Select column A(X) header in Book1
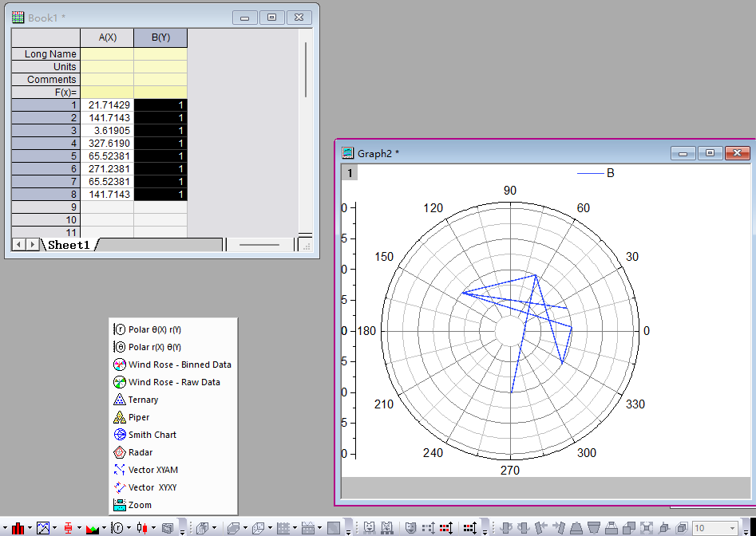The image size is (756, 536). click(107, 37)
